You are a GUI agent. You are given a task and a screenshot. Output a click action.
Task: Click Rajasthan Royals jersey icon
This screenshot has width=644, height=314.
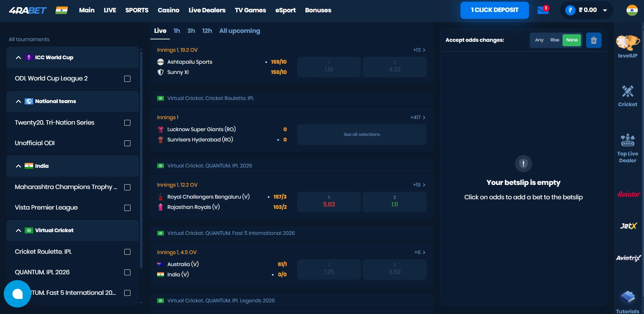(x=161, y=207)
